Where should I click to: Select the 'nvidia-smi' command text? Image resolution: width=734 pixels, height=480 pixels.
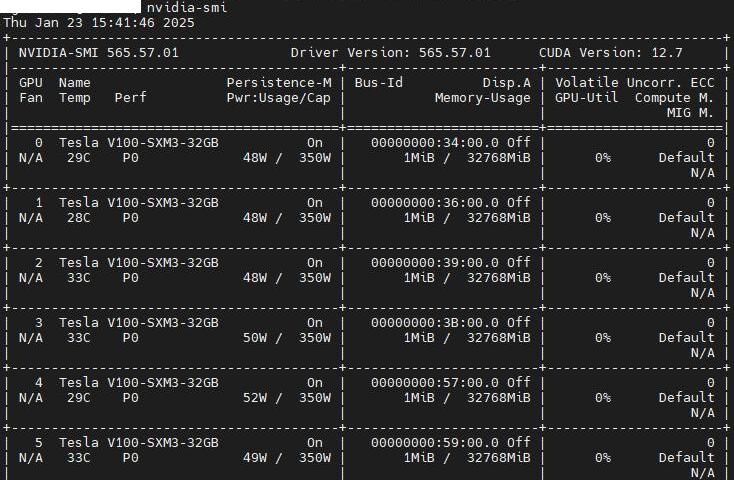click(x=187, y=7)
